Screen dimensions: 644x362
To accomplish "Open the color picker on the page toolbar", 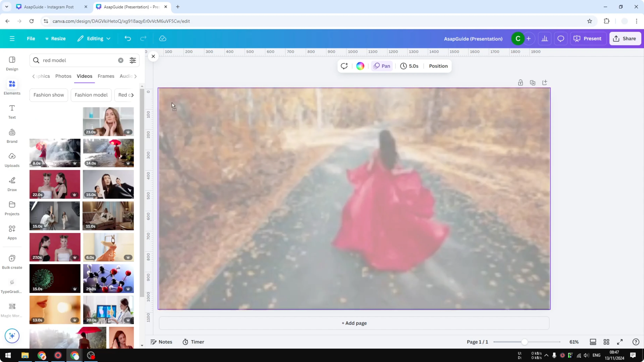I will point(360,66).
